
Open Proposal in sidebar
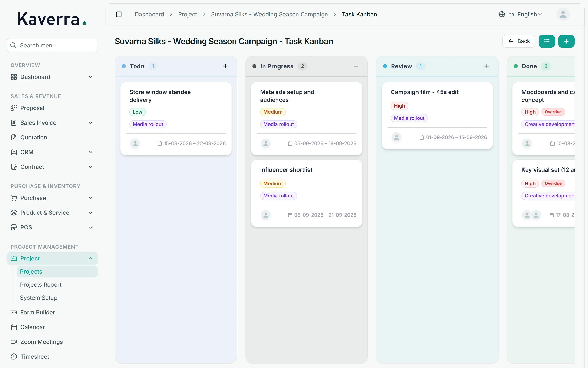pos(52,108)
